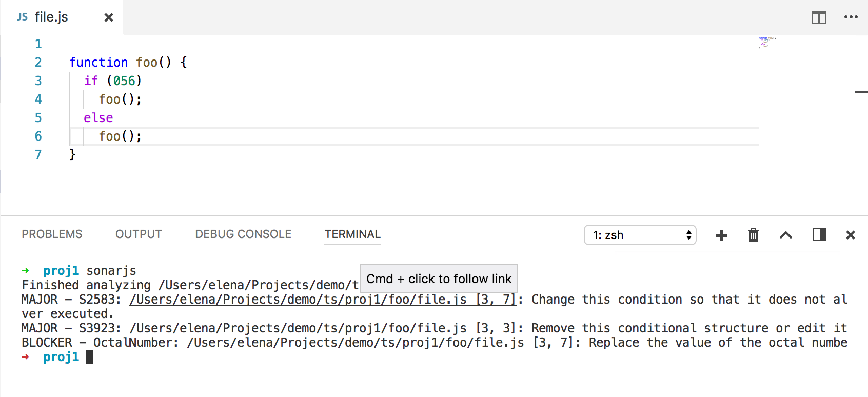Screen dimensions: 868x397
Task: Select the OUTPUT tab
Action: [138, 234]
